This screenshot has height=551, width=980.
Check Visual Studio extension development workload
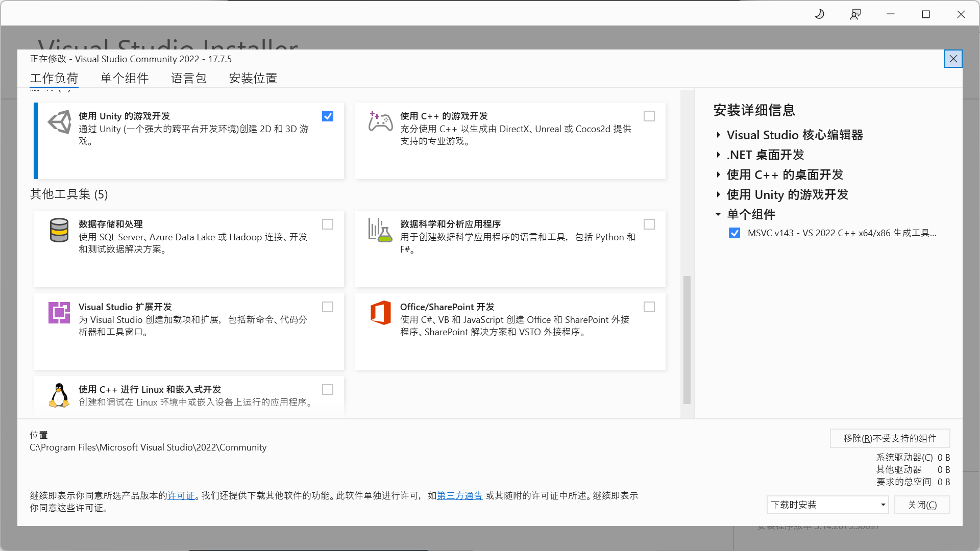pyautogui.click(x=328, y=307)
